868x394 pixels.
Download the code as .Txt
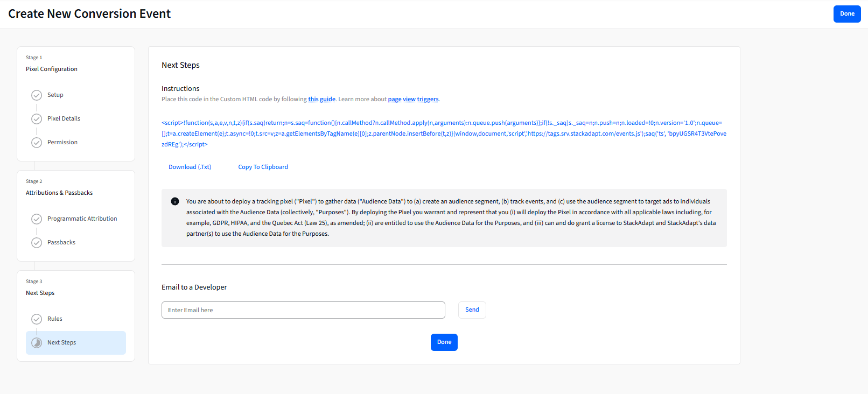[190, 167]
